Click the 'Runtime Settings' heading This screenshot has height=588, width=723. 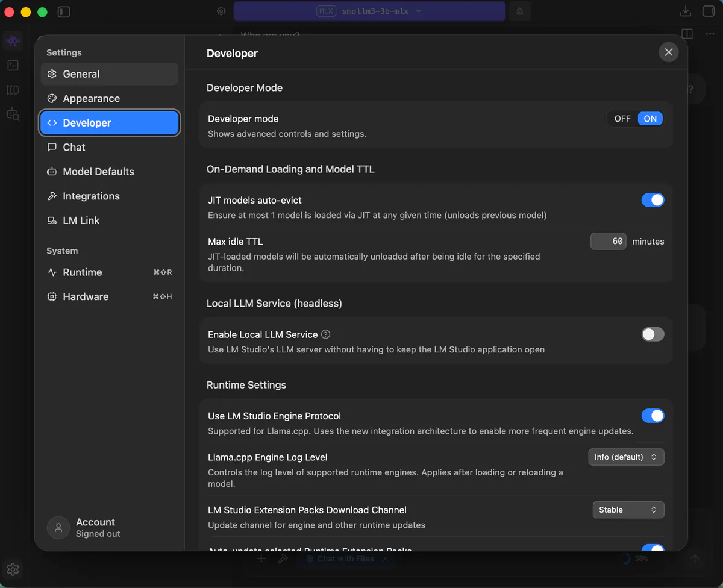point(246,385)
